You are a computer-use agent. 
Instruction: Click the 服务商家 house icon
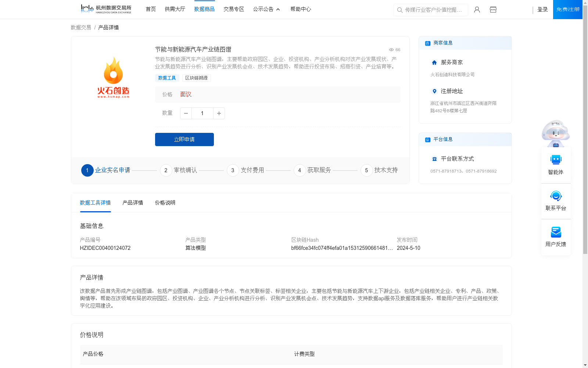434,63
